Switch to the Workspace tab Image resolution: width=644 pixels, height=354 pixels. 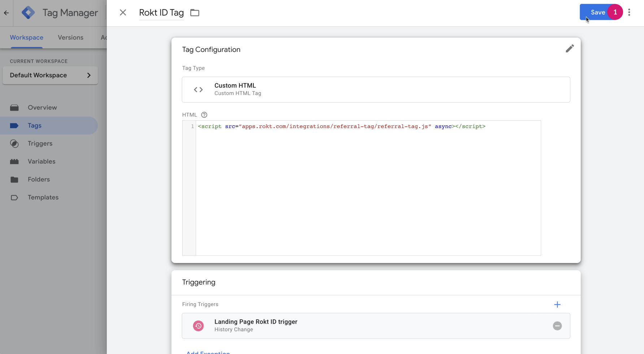click(x=26, y=38)
